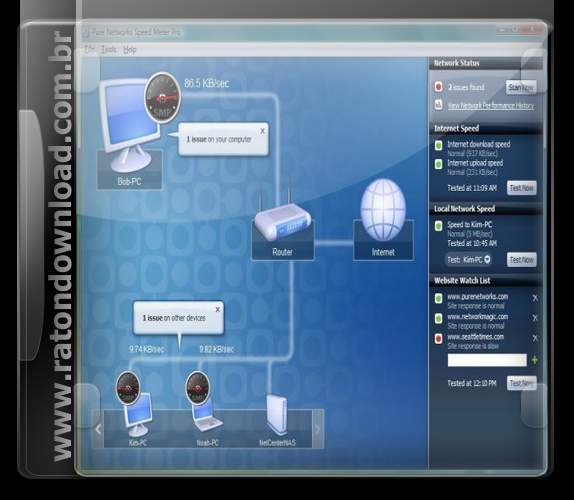The height and width of the screenshot is (500, 574).
Task: Click Test Now under Internet Speed
Action: click(x=522, y=188)
